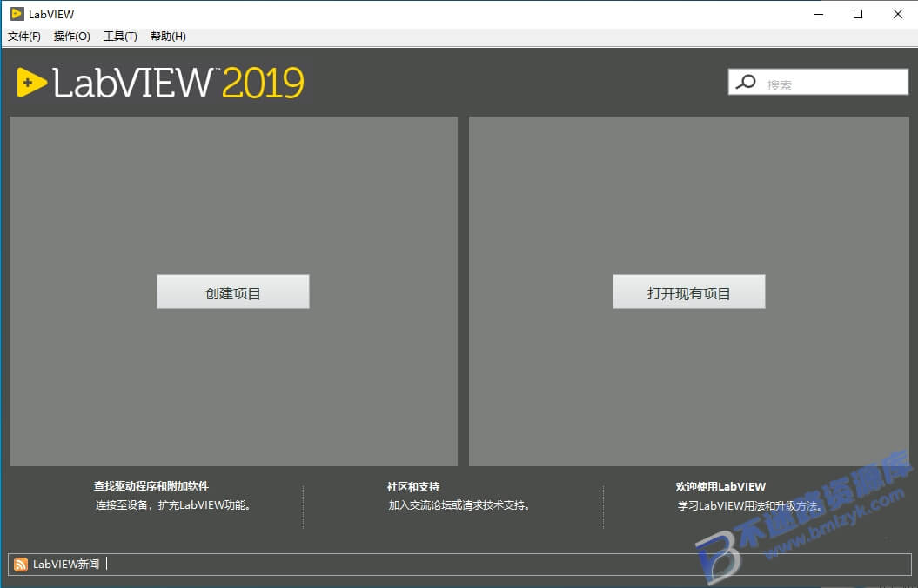Open the 工具(T) menu
The height and width of the screenshot is (588, 918).
click(120, 37)
